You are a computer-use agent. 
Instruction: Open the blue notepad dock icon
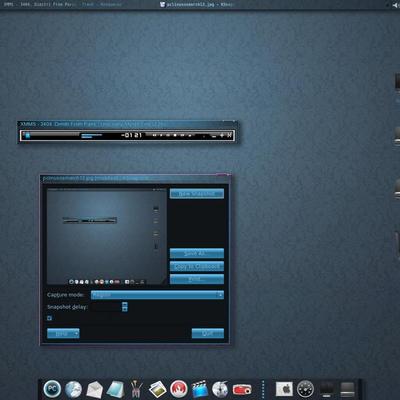click(115, 389)
